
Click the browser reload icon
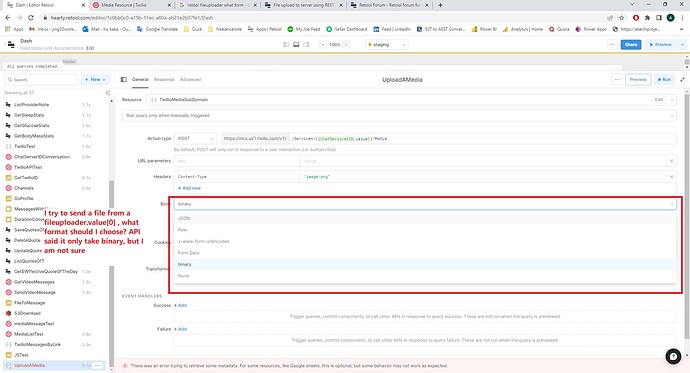tap(30, 18)
